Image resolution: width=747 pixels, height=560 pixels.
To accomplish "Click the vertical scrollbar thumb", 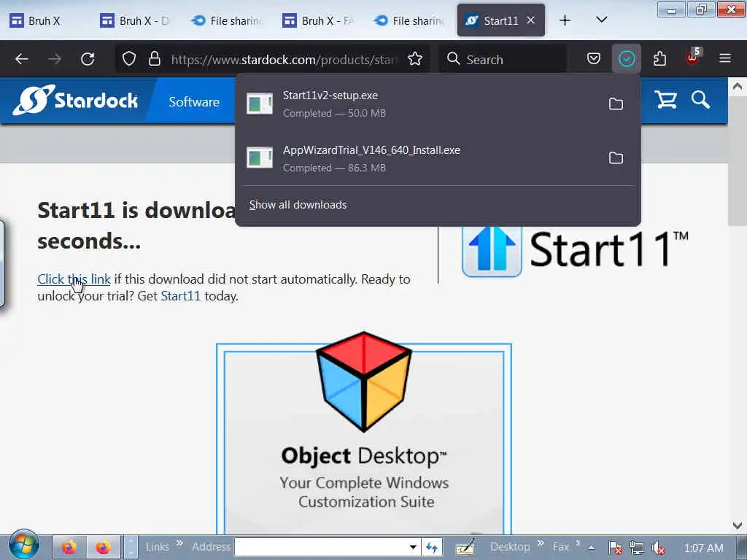I will click(x=737, y=160).
